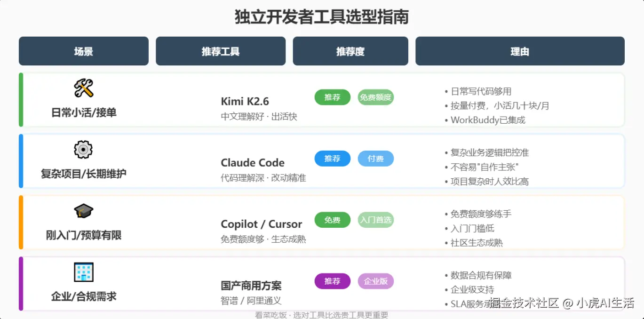This screenshot has width=644, height=319.
Task: Click the reason 项目复杂时人效比高
Action: click(x=487, y=181)
